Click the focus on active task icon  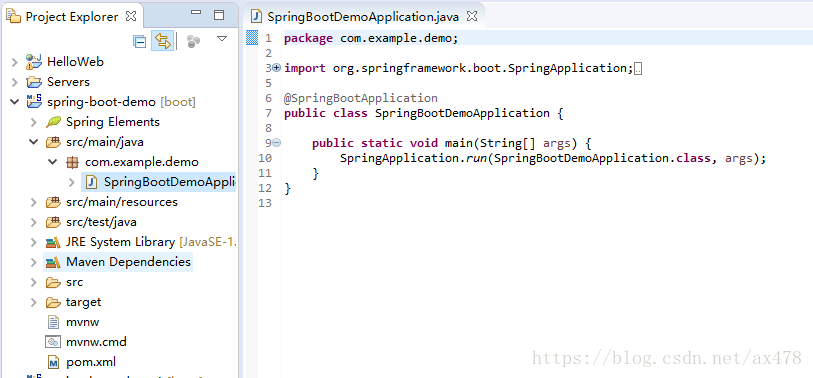[x=193, y=41]
